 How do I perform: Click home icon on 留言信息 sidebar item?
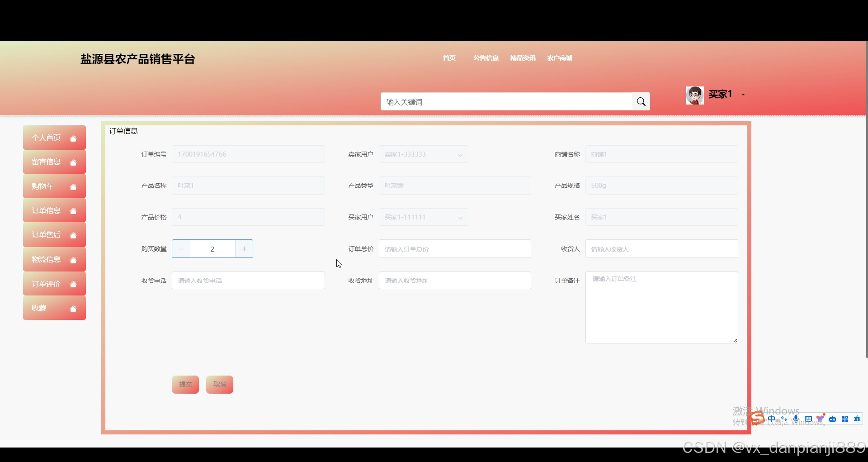pos(73,162)
